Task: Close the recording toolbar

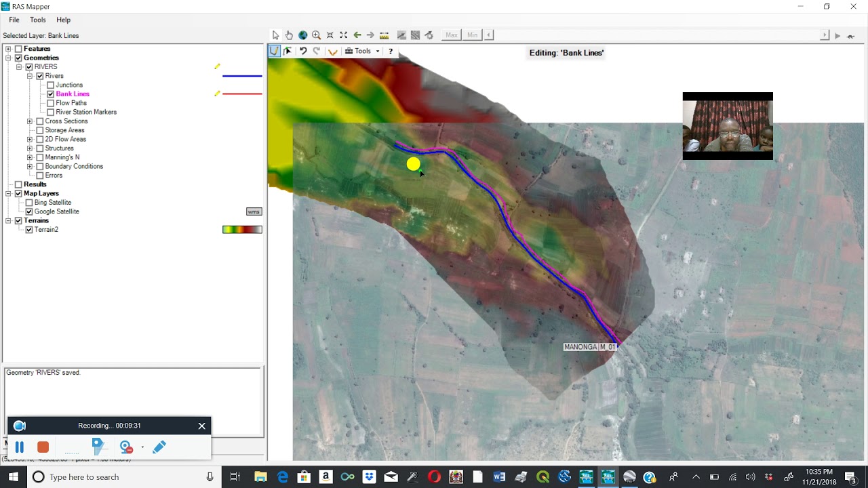Action: (201, 426)
